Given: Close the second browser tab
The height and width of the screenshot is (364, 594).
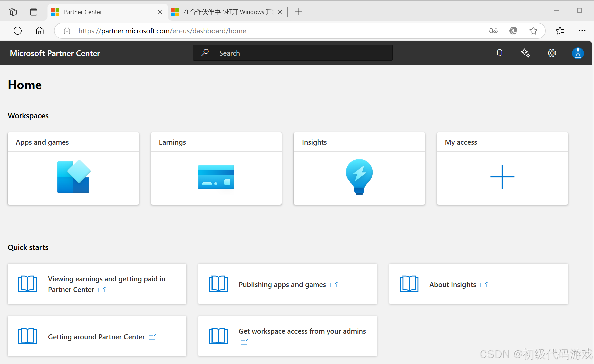Looking at the screenshot, I should [x=280, y=12].
